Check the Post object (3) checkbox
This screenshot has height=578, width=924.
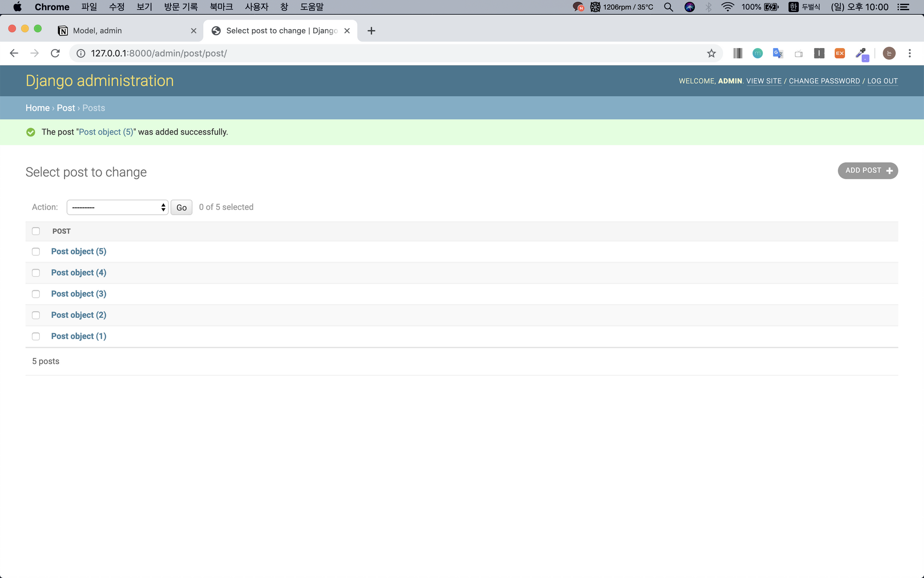(36, 294)
